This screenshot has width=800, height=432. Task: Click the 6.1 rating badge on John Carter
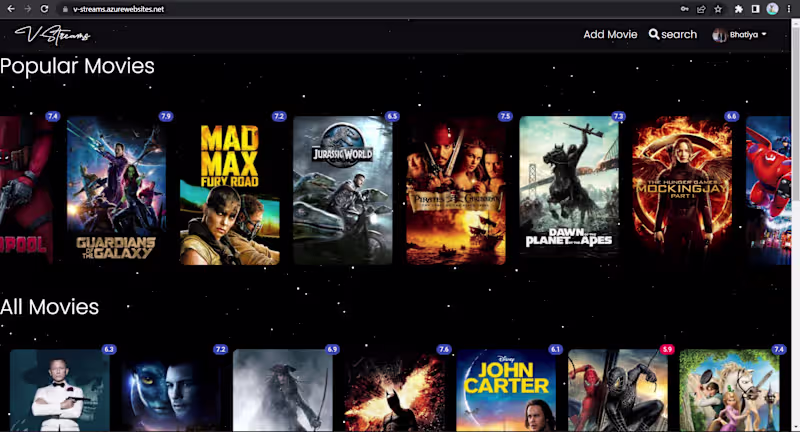coord(555,349)
